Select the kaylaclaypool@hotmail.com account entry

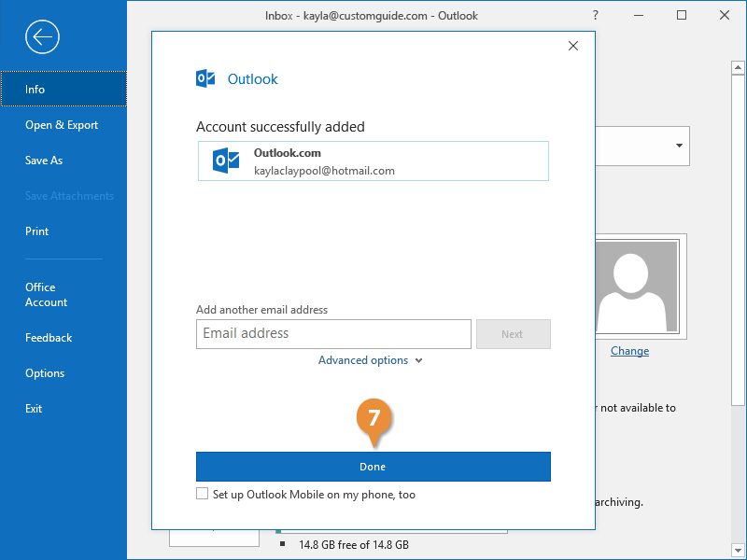[x=373, y=161]
